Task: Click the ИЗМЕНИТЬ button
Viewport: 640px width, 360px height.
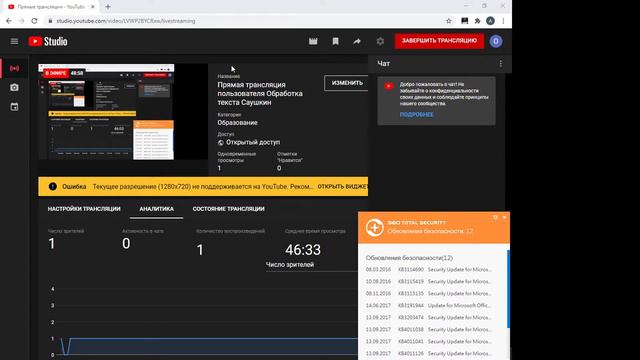Action: [x=347, y=83]
